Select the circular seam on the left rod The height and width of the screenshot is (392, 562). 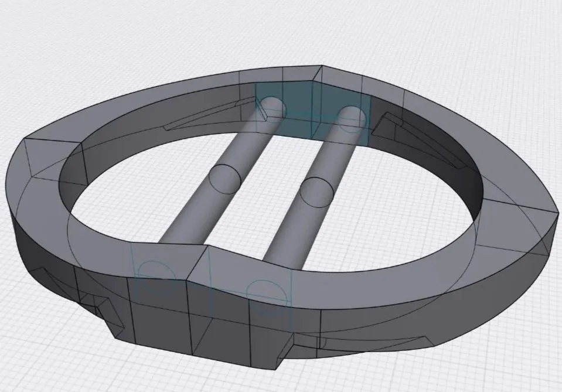pyautogui.click(x=224, y=179)
